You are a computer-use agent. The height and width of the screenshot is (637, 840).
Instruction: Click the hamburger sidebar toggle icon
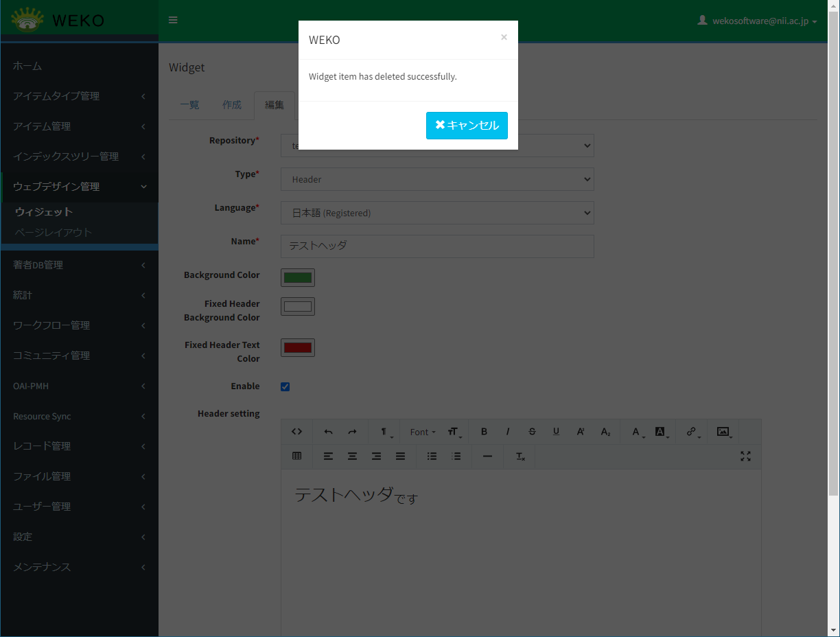(x=173, y=20)
